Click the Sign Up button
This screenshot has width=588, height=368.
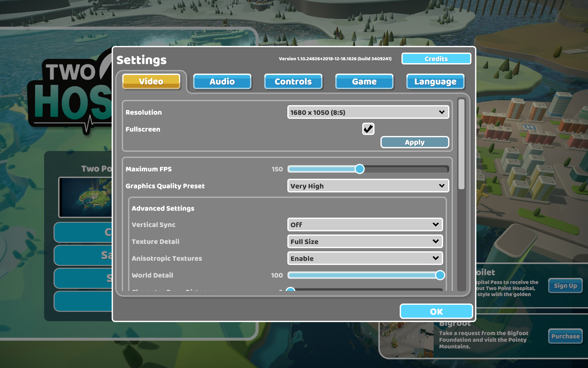pyautogui.click(x=565, y=286)
